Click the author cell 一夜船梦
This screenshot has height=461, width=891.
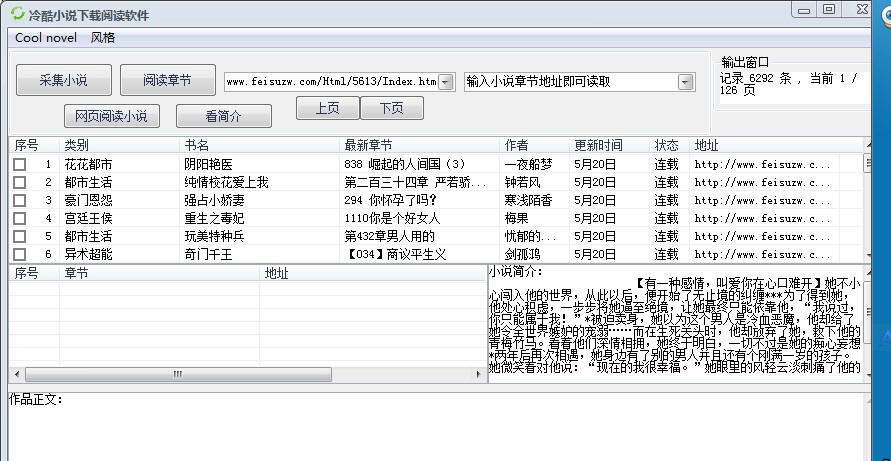tap(528, 165)
